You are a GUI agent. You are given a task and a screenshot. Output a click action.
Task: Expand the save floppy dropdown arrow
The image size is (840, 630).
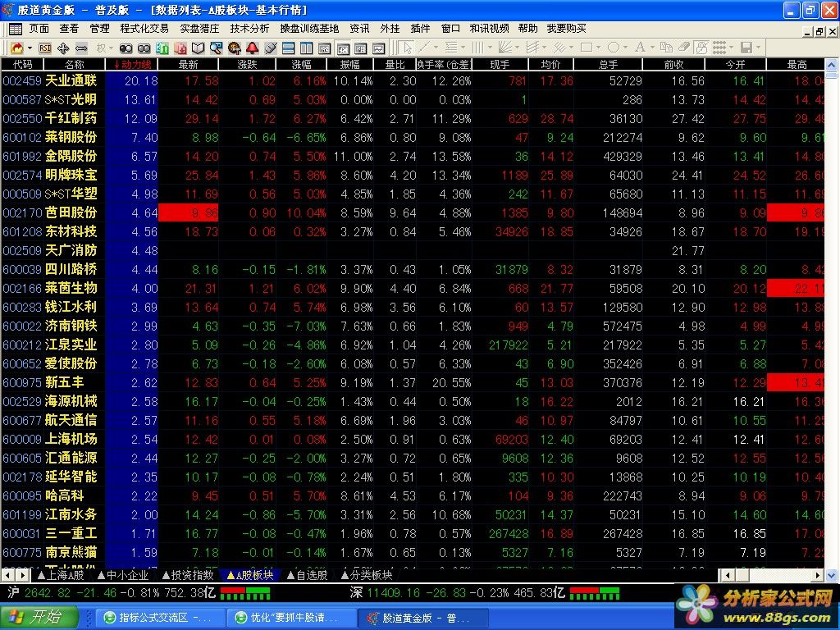[x=758, y=48]
